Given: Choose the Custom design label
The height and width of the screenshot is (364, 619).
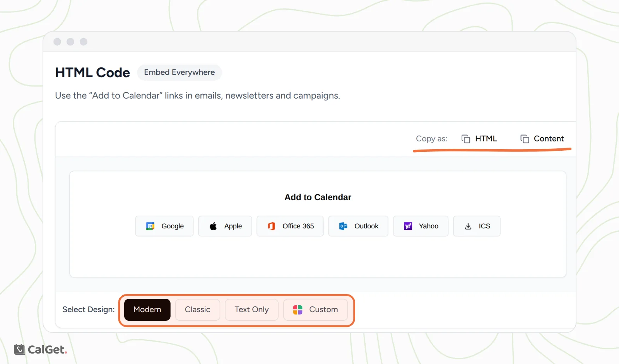Looking at the screenshot, I should (x=323, y=310).
